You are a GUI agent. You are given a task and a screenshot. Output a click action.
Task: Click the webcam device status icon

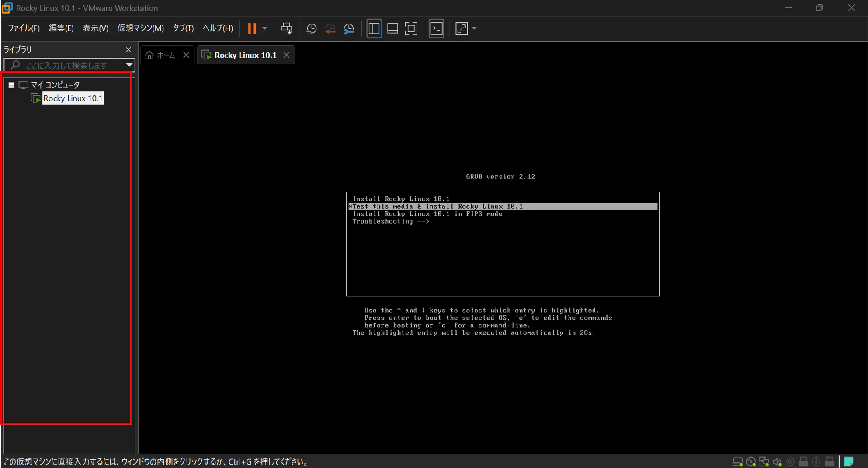click(x=790, y=461)
